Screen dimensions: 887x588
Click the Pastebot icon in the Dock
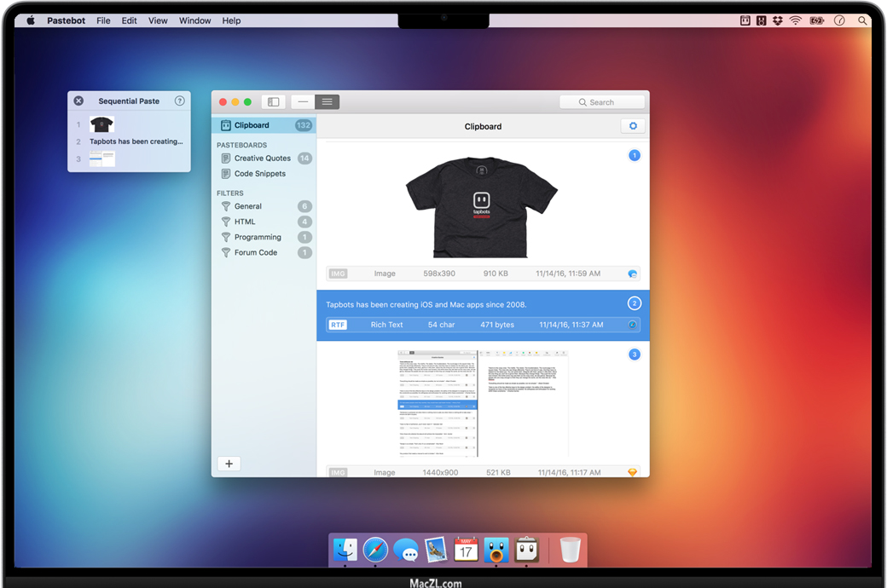[526, 551]
